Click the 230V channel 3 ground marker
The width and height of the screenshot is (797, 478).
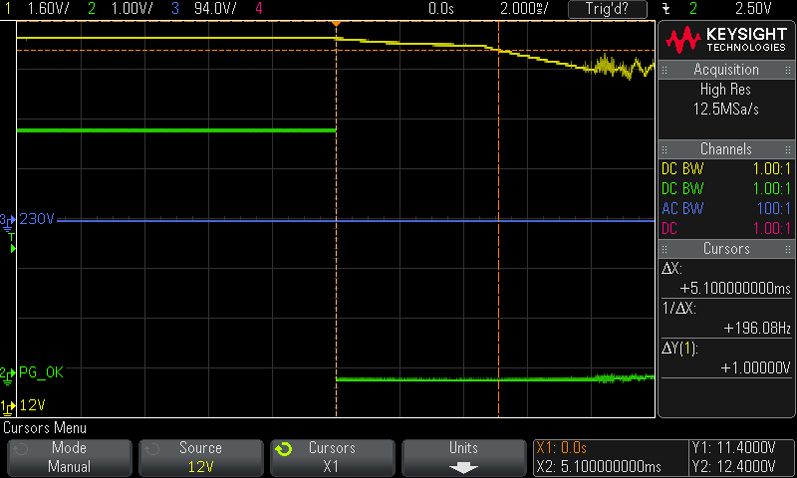[x=8, y=222]
